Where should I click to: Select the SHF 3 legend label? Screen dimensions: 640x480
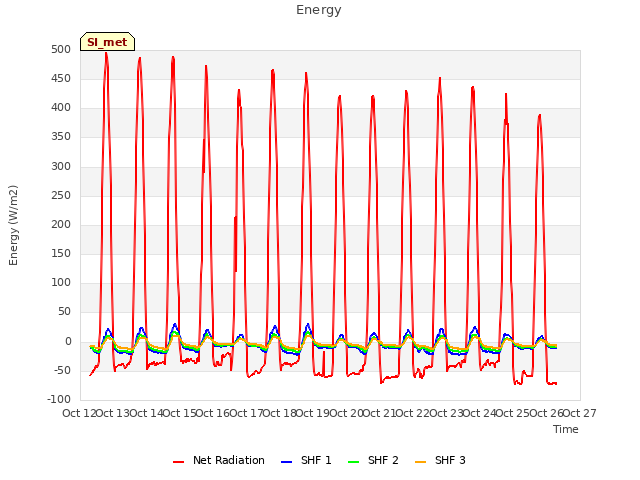tap(450, 460)
